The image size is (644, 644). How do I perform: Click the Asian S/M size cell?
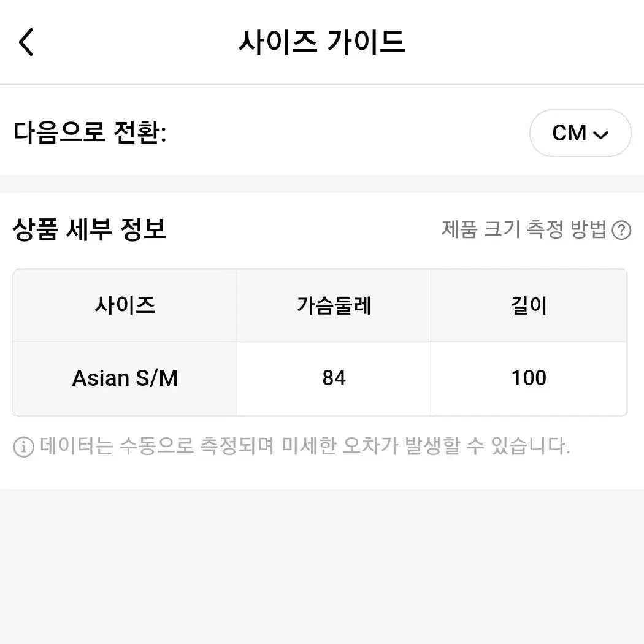click(x=125, y=378)
